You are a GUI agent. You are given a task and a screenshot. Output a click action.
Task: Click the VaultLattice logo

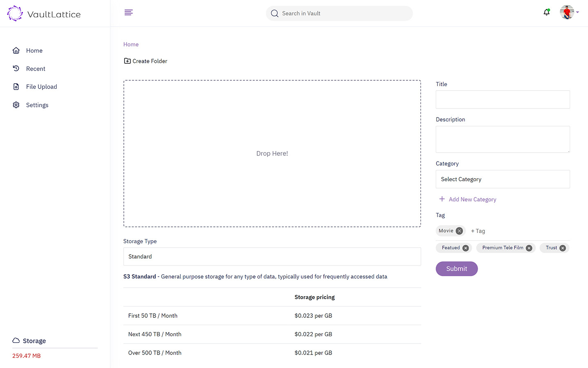[44, 14]
